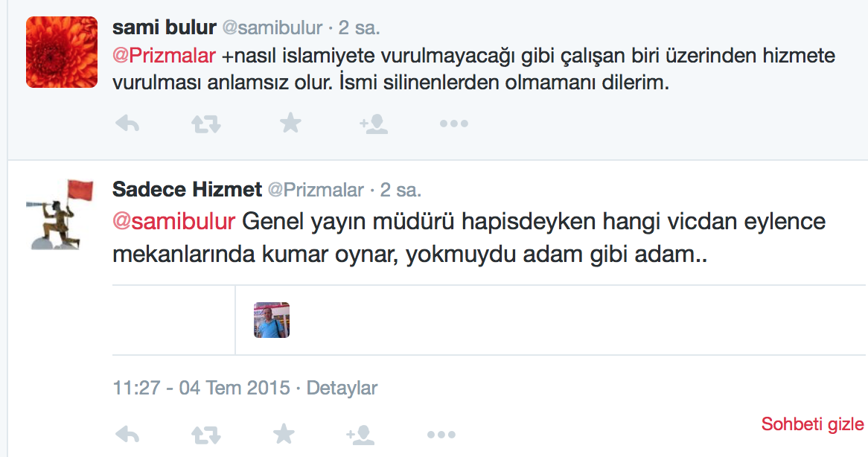Screen dimensions: 868x457
Task: Retweet sami bulur's tweet
Action: [206, 124]
